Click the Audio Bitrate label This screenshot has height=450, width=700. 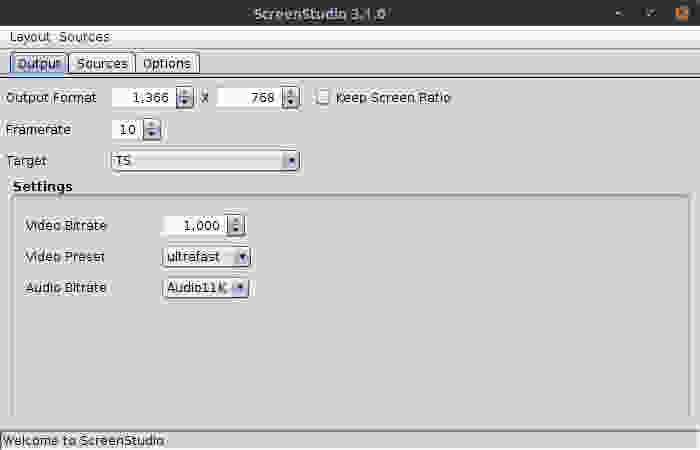[x=66, y=288]
